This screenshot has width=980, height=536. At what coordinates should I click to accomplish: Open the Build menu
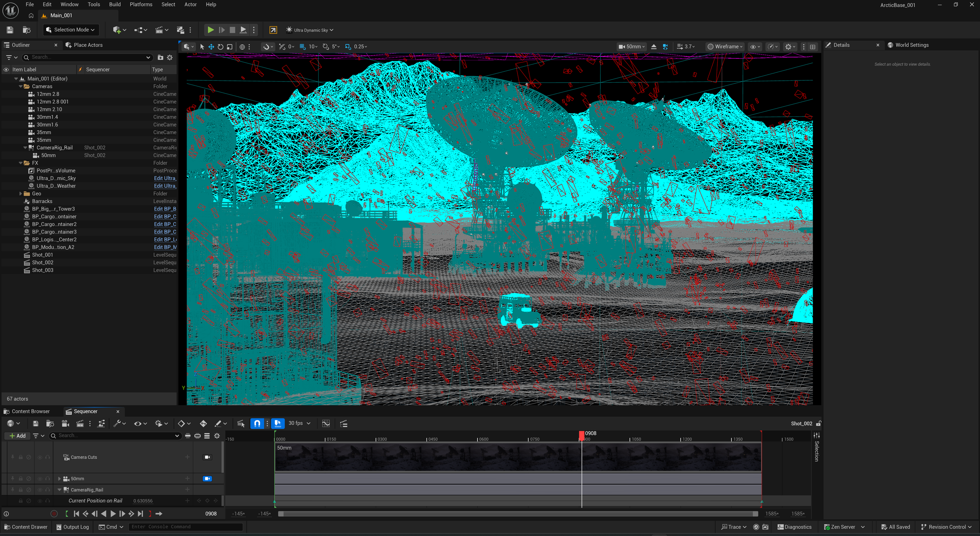coord(115,5)
